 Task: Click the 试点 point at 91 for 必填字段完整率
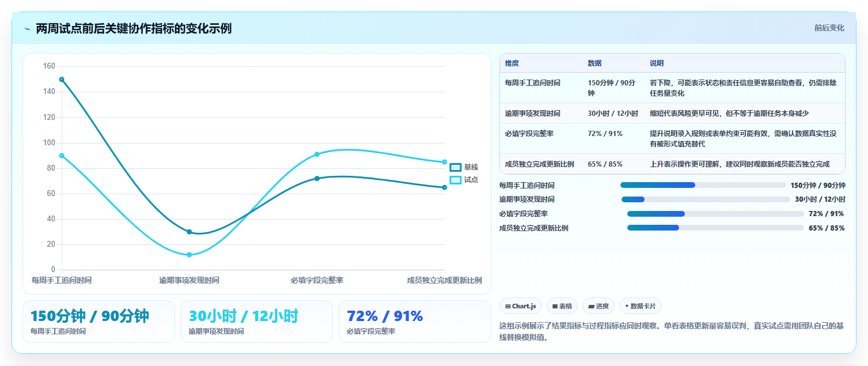317,154
